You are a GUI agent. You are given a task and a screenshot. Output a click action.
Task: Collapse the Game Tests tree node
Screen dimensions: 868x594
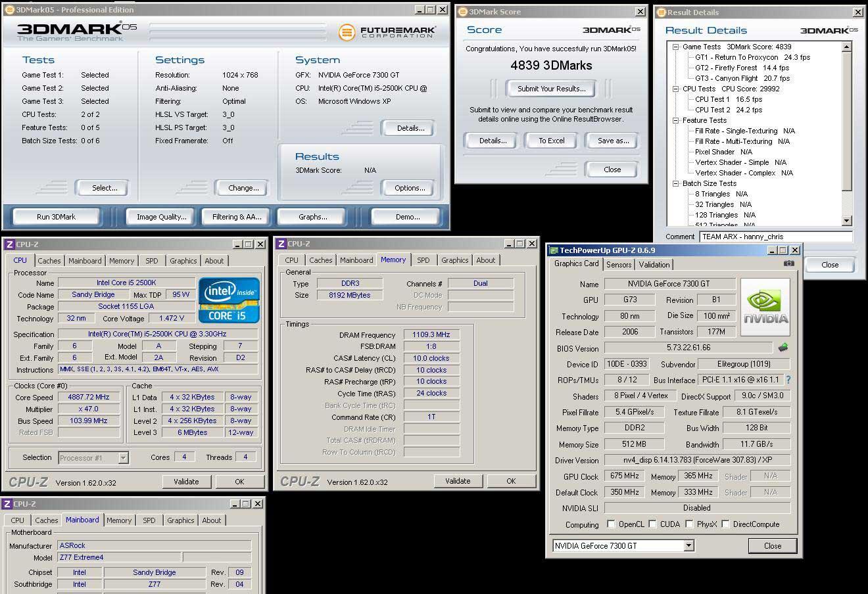click(675, 47)
